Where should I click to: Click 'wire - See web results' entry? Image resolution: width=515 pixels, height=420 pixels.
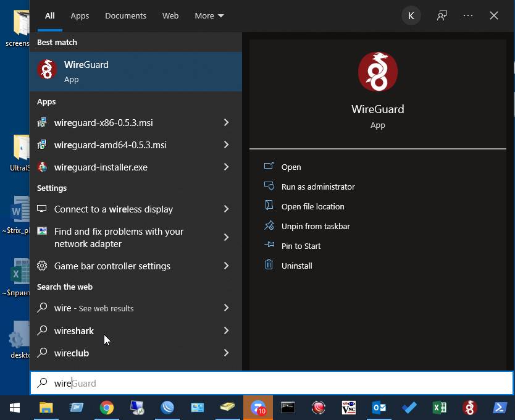pos(135,308)
